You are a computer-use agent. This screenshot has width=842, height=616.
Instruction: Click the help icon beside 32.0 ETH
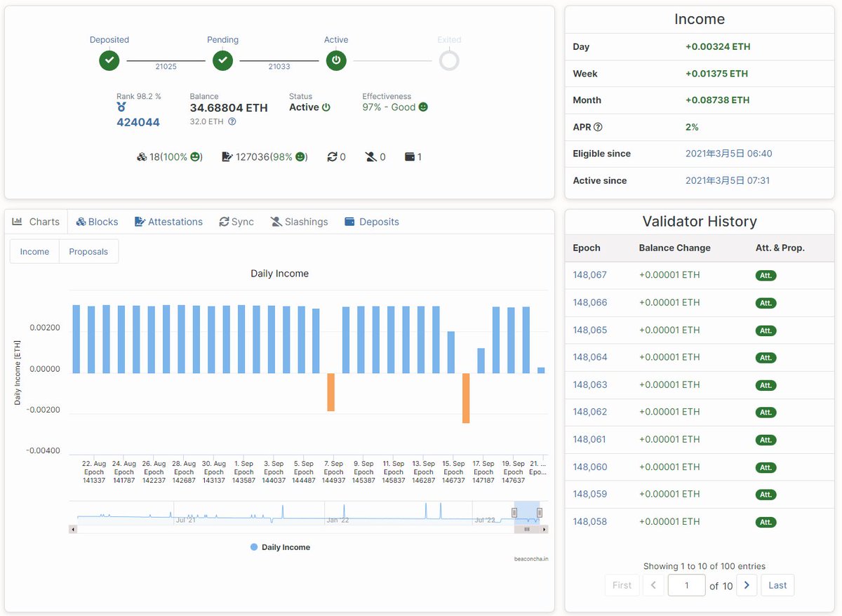coord(232,121)
